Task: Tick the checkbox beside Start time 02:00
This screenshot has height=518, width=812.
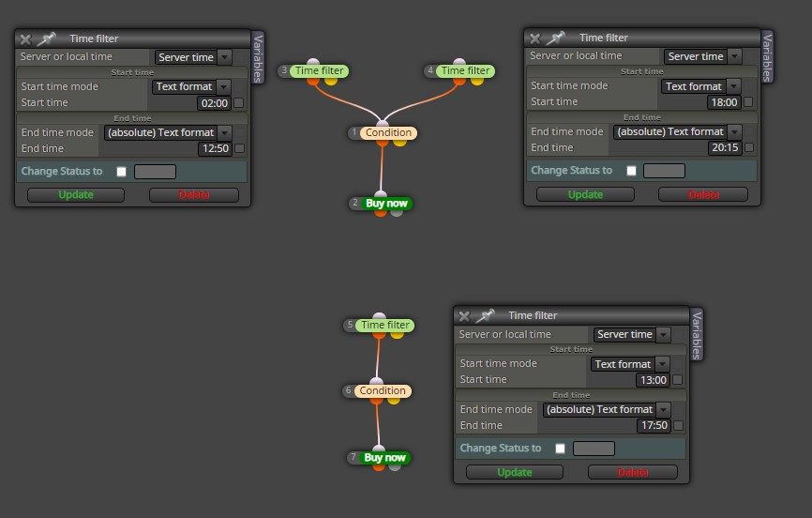Action: tap(239, 102)
